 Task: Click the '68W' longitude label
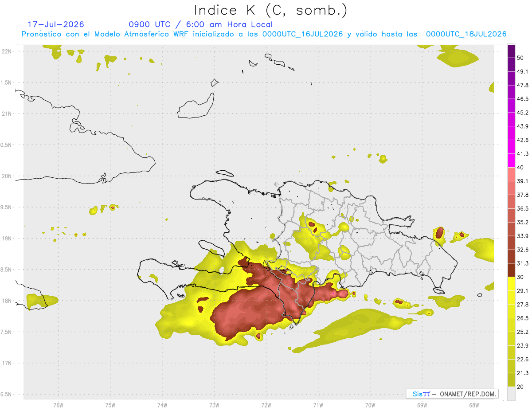(473, 405)
